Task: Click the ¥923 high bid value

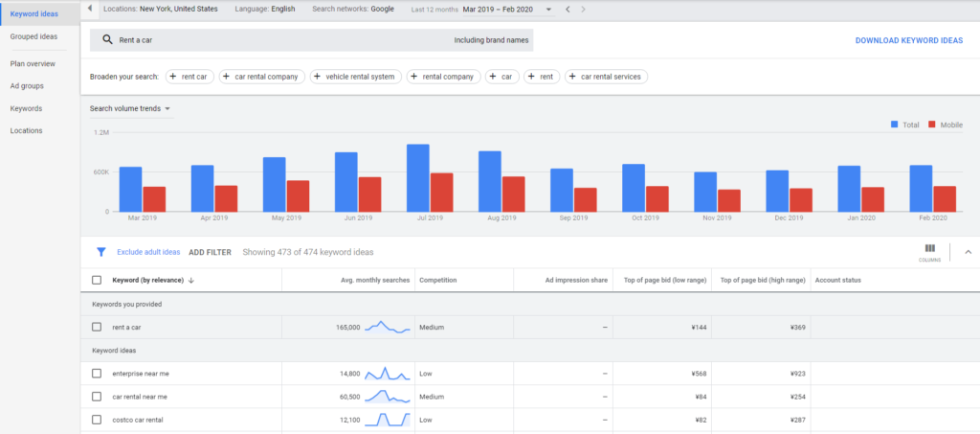Action: pyautogui.click(x=797, y=374)
